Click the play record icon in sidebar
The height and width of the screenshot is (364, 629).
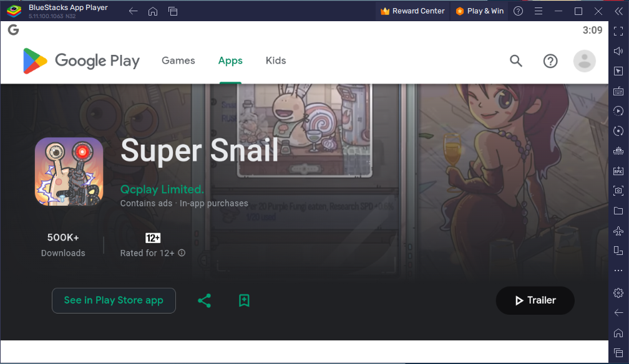[x=618, y=111]
